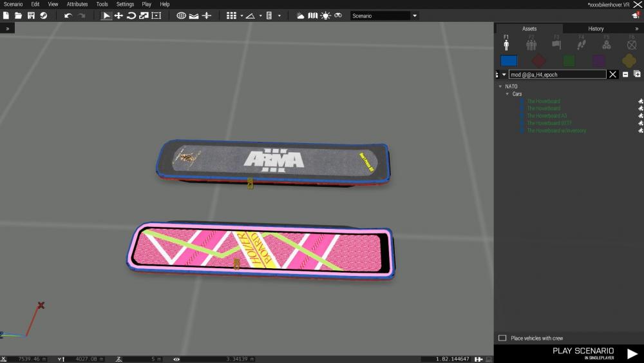
Task: Collapse the NATO tree node
Action: click(500, 86)
